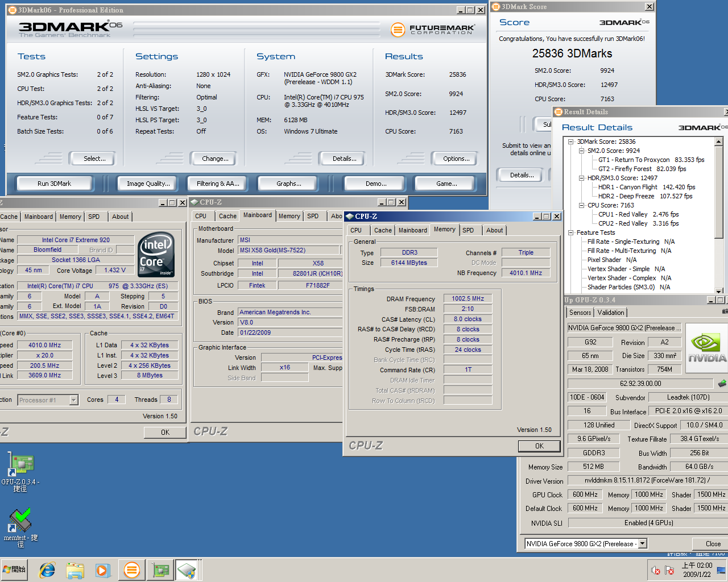
Task: Click the taskbar clock showing 02:00
Action: coord(697,570)
